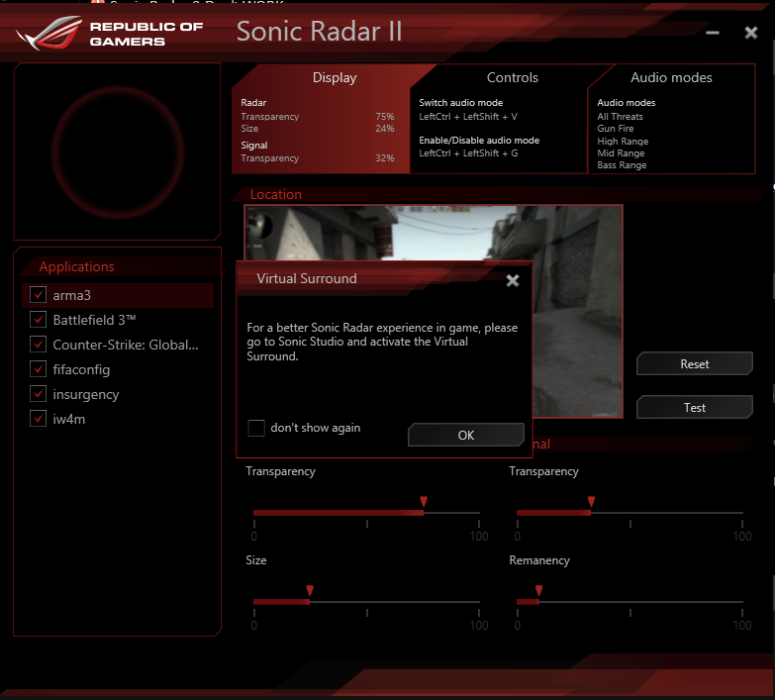Click the "Switch audio mode" label
Image resolution: width=775 pixels, height=700 pixels.
pos(460,103)
